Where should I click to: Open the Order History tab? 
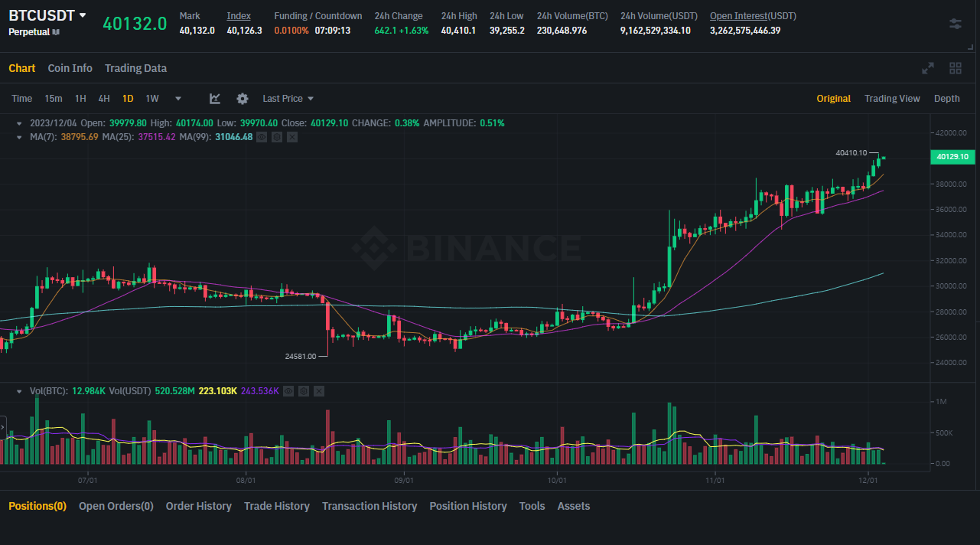coord(199,506)
